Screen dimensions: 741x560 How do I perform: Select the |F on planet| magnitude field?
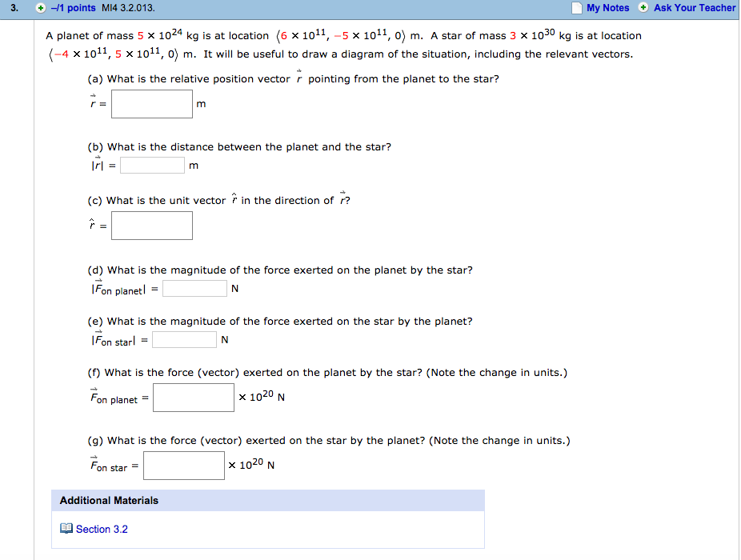tap(194, 289)
